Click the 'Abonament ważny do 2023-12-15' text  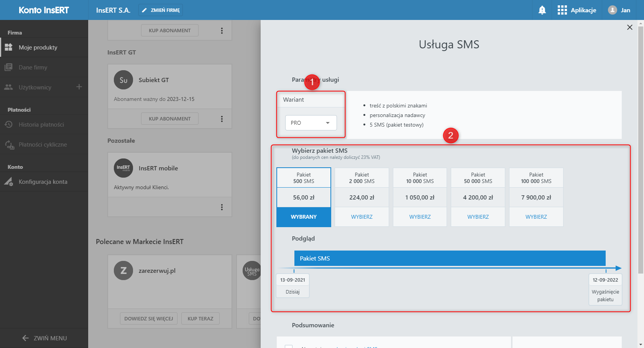click(154, 99)
